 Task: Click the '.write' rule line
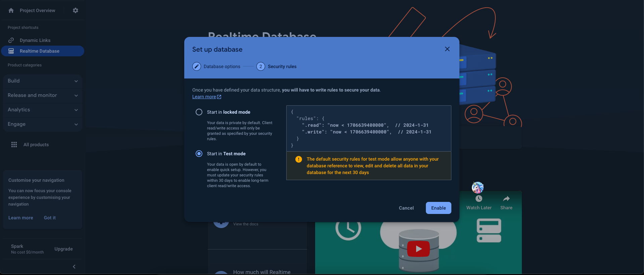click(x=366, y=132)
